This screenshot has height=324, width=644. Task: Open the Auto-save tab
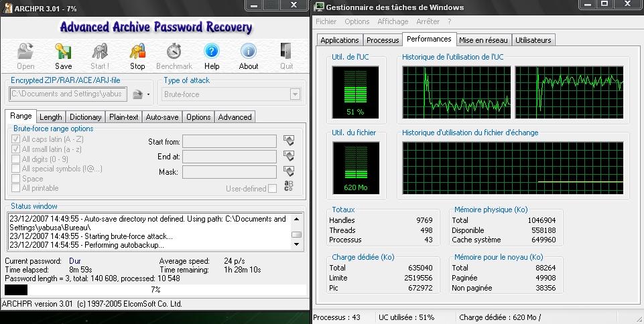point(162,117)
